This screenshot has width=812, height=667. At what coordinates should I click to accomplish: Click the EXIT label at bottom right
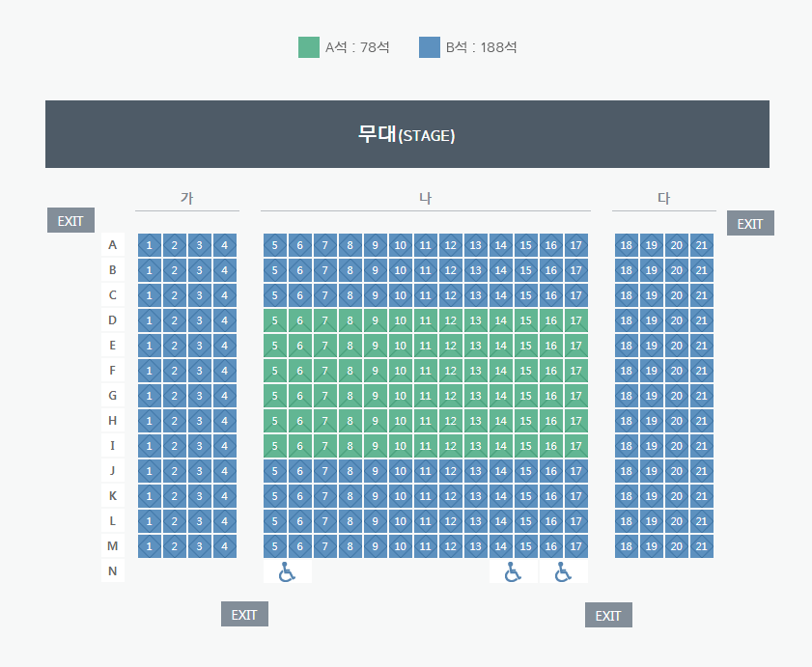(608, 615)
